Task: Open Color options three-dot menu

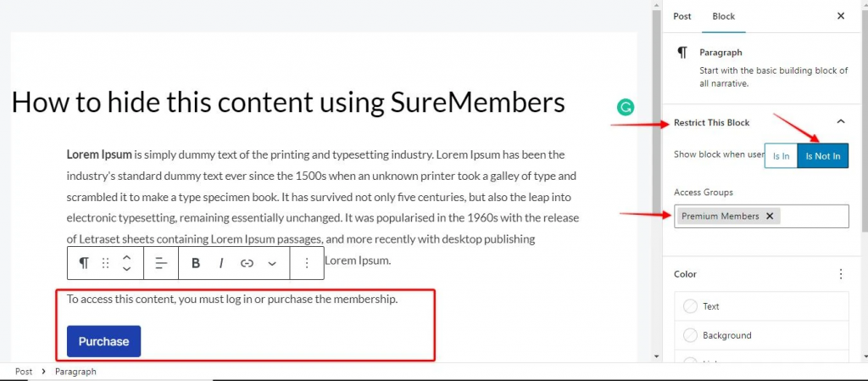Action: coord(840,274)
